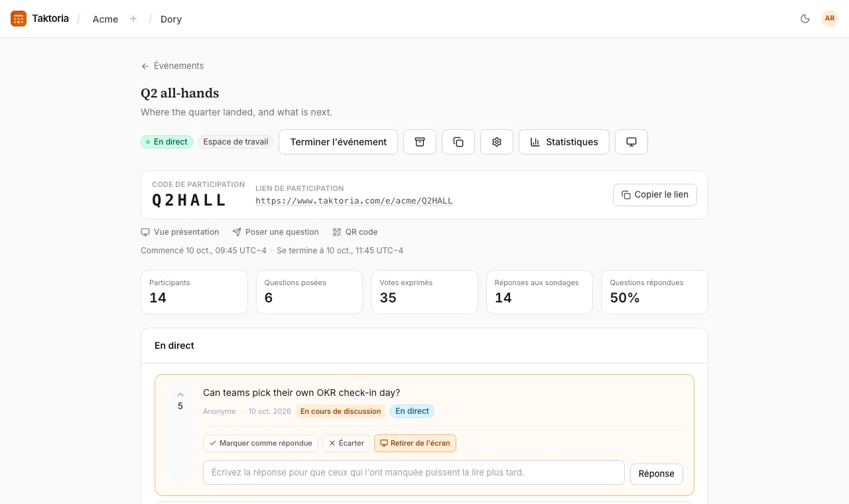Screen dimensions: 849x504
Task: Click the Anonyme author label
Action: tap(220, 411)
